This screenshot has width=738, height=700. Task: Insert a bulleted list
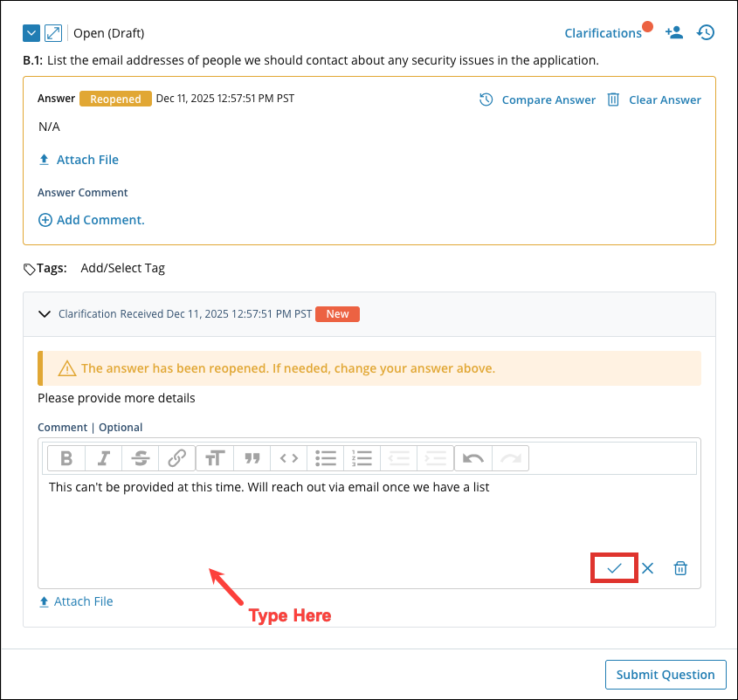[326, 458]
